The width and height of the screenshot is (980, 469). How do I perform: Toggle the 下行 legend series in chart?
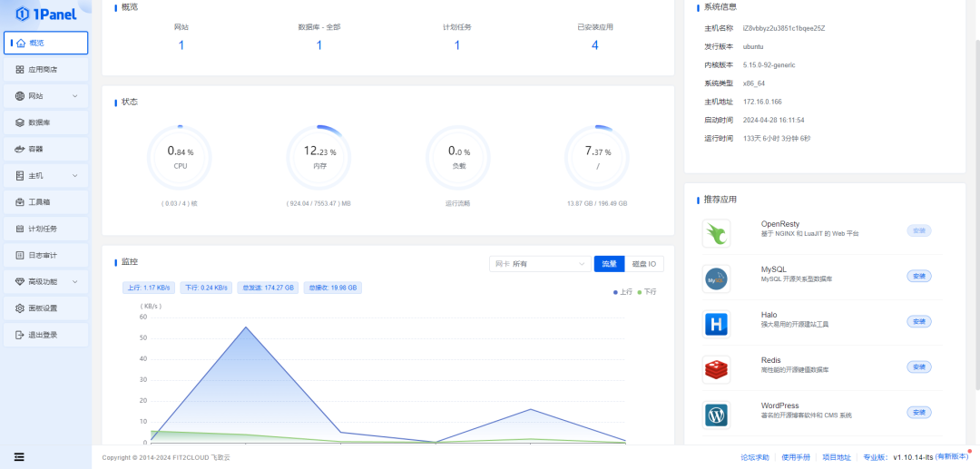pos(647,292)
